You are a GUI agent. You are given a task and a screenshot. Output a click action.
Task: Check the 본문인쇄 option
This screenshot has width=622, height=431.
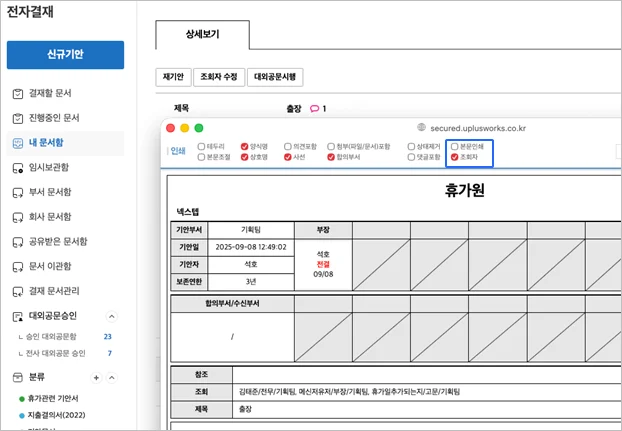tap(455, 146)
